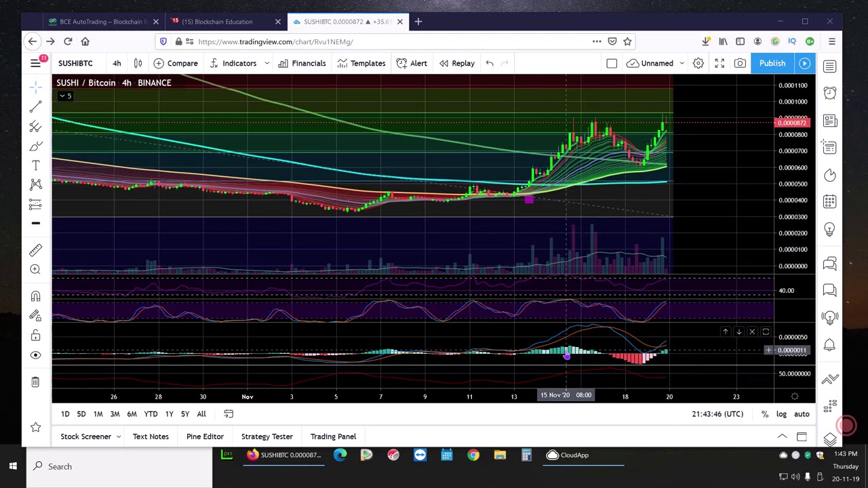Open Windows Start menu
868x488 pixels.
13,466
